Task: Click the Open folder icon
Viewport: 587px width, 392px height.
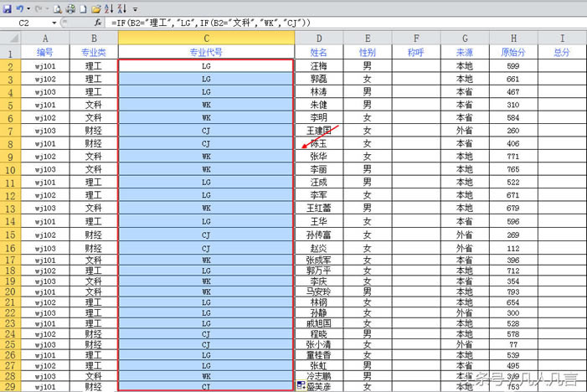Action: click(95, 9)
